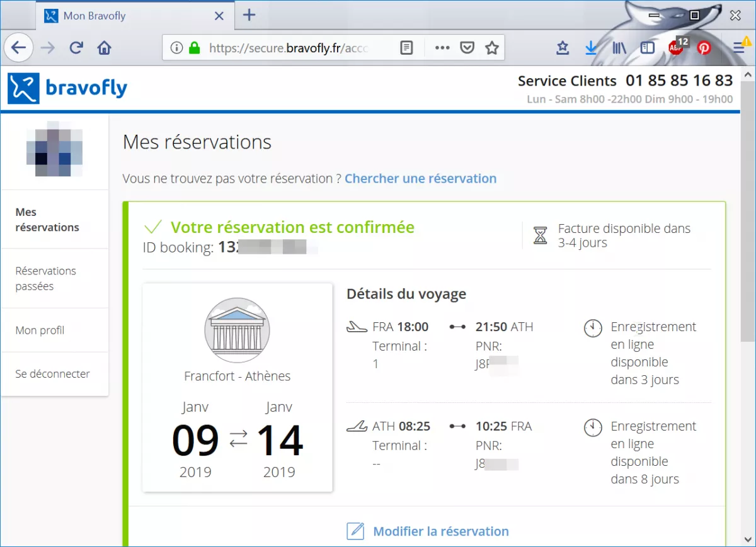Show site information icon in address bar

(x=177, y=48)
